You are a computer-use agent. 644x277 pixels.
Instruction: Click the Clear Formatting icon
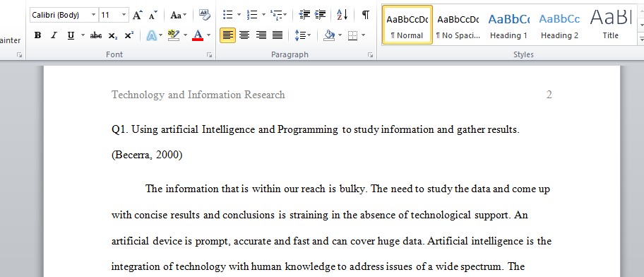[204, 16]
